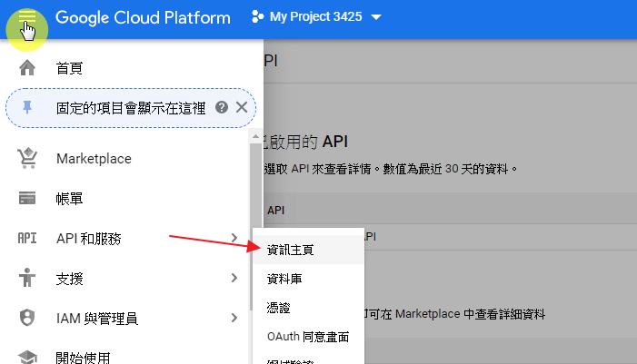Click the pin icon in pinned items banner
This screenshot has height=364, width=637.
(27, 107)
